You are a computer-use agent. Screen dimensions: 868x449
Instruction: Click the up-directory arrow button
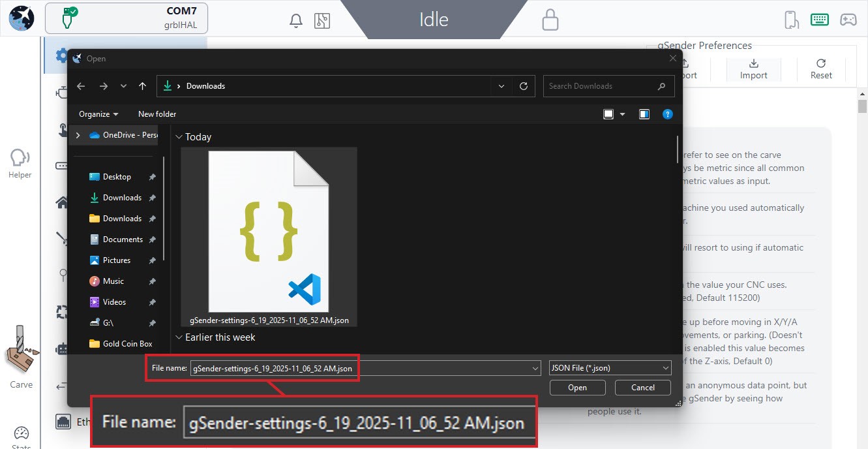coord(142,86)
